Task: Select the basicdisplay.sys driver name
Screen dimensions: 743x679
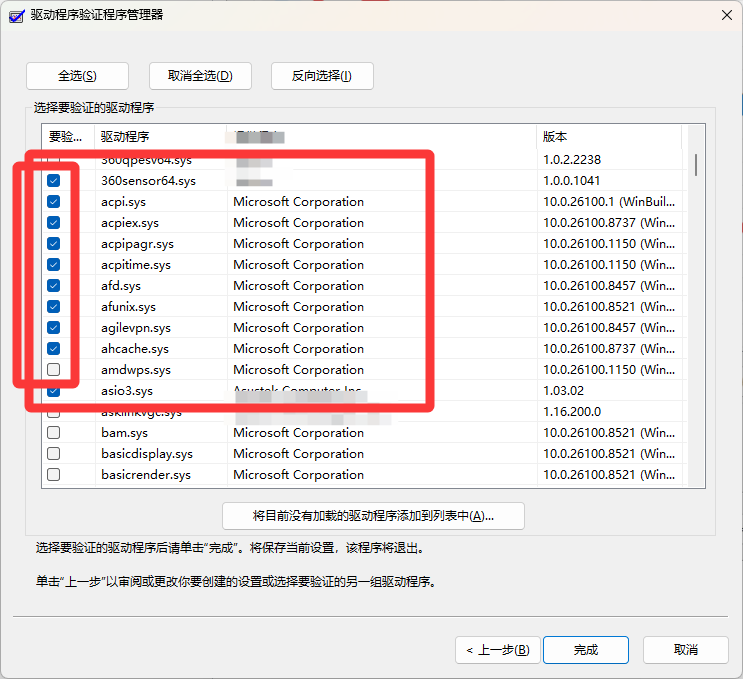Action: pyautogui.click(x=147, y=454)
